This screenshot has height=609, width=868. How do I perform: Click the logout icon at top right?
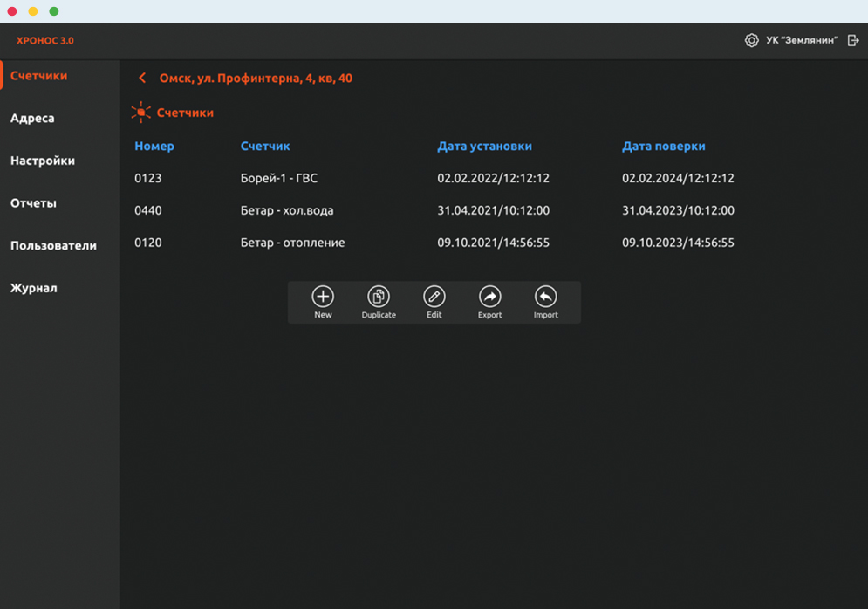pyautogui.click(x=853, y=41)
